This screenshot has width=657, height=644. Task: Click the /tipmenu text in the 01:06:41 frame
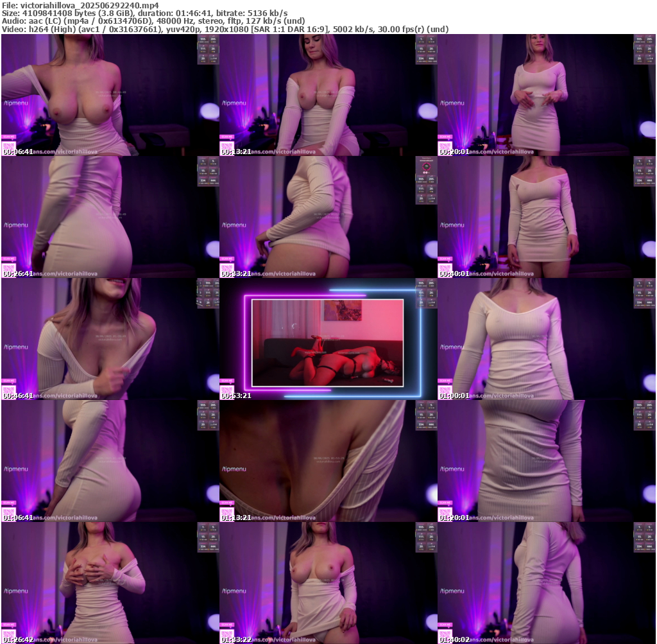[x=15, y=469]
